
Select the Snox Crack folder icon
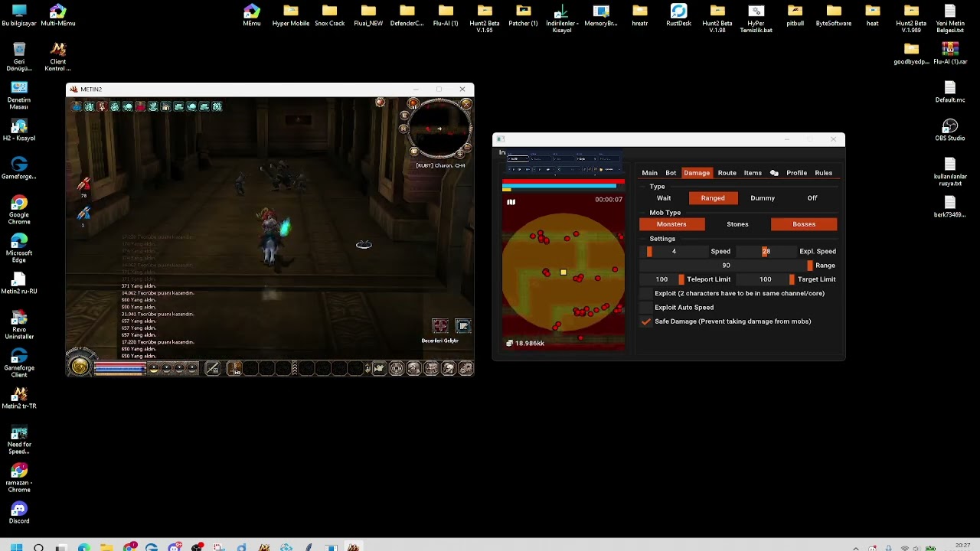click(x=329, y=15)
